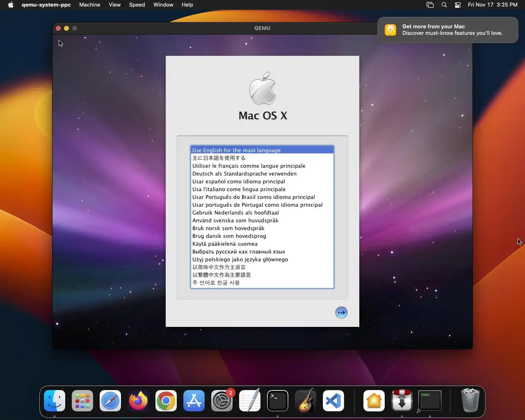
Task: Minimize the QEMU window
Action: 66,28
